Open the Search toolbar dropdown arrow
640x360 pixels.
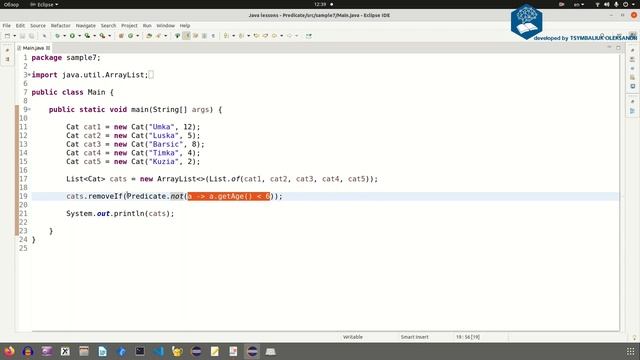165,36
